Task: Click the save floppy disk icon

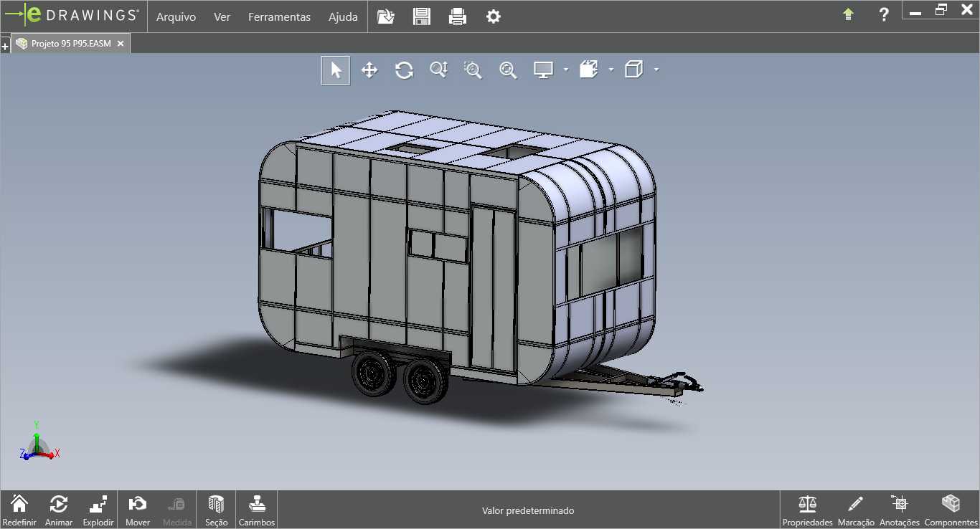Action: [422, 16]
